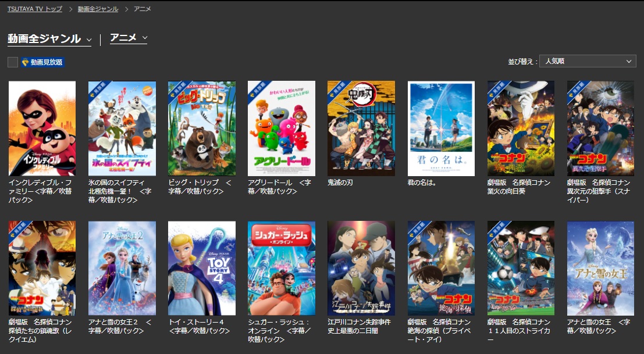This screenshot has height=354, width=644.
Task: Open the アグリードール poster thumbnail
Action: point(282,128)
